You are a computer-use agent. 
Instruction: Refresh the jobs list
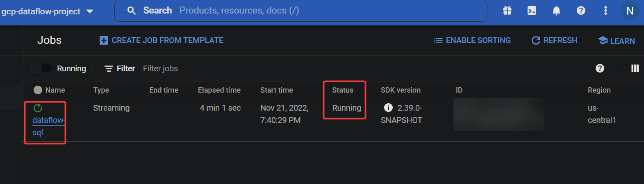click(x=554, y=40)
